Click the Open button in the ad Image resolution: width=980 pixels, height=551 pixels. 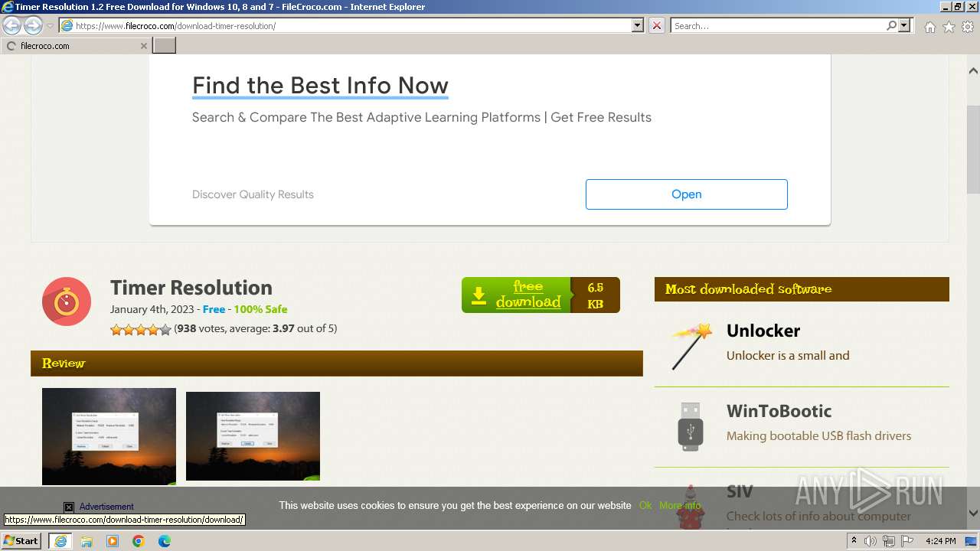coord(686,194)
